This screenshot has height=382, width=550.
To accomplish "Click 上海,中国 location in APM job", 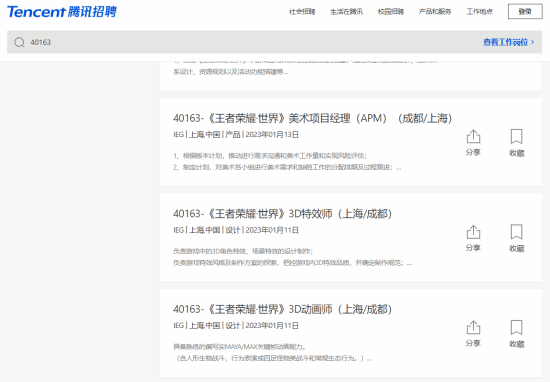I will click(x=204, y=135).
